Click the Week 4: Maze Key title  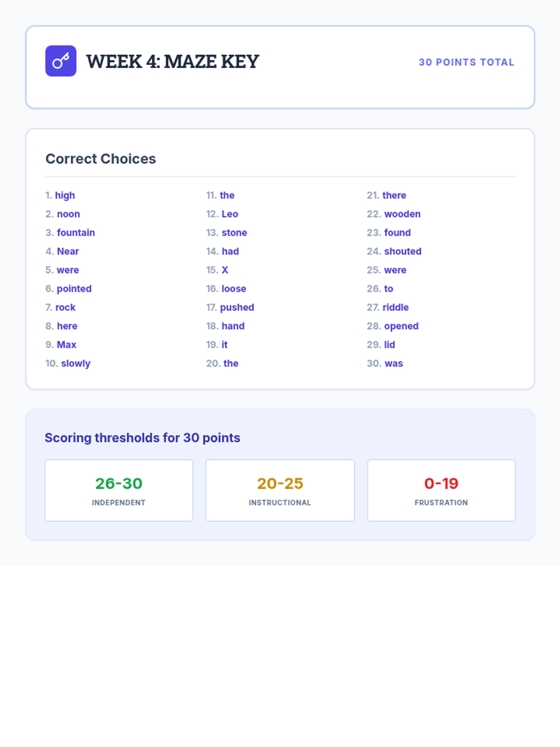[172, 62]
